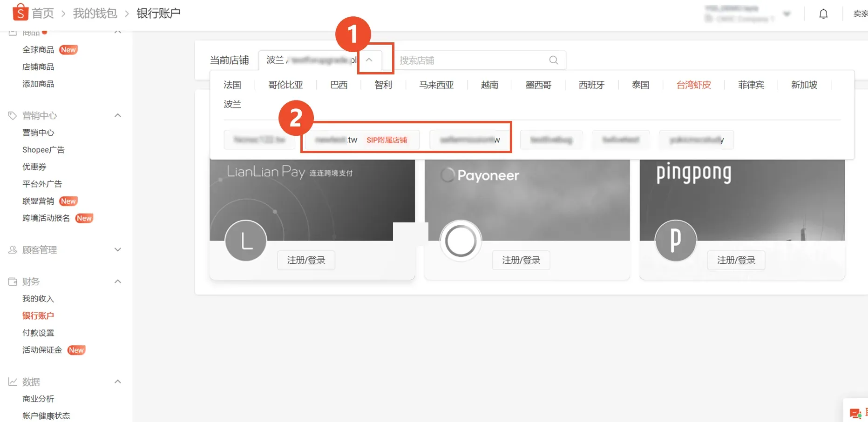
Task: Click the 数据 chart icon
Action: [13, 382]
